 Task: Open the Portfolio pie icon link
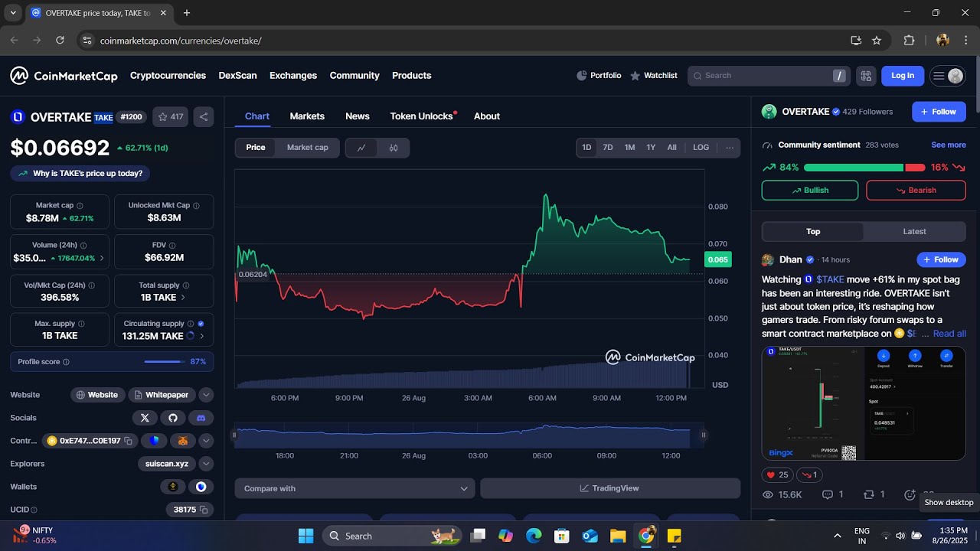tap(599, 76)
